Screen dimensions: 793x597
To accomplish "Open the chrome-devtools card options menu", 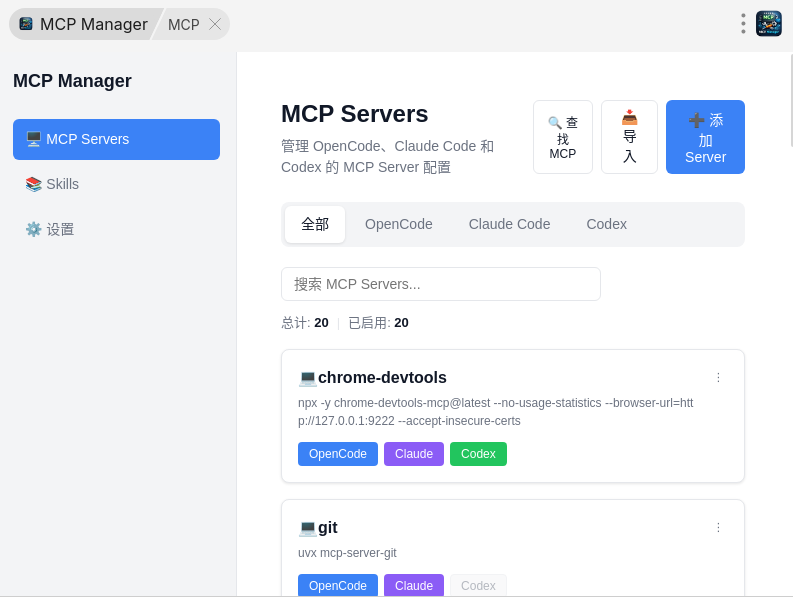I will [718, 377].
